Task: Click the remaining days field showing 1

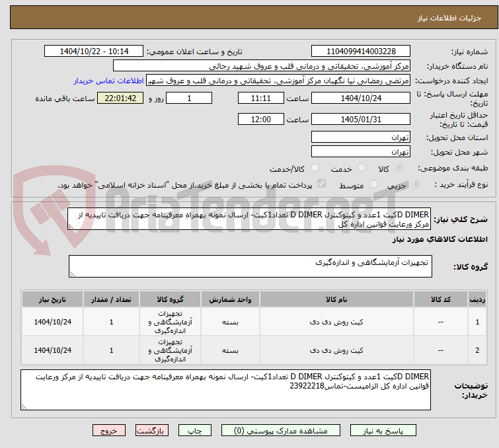Action: click(x=189, y=98)
